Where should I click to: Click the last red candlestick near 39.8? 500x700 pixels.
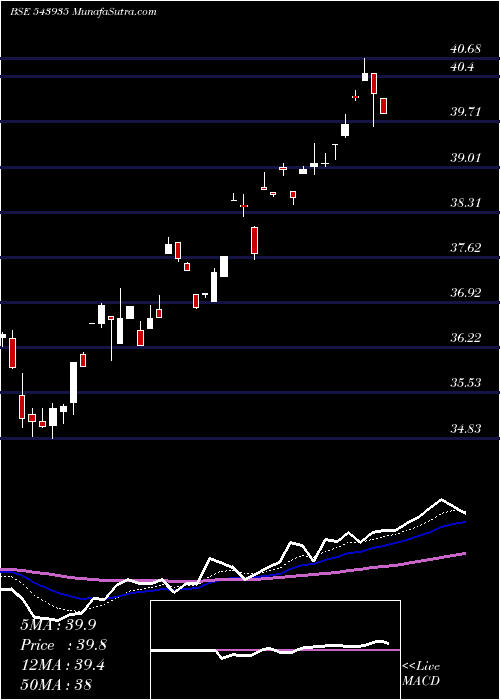tap(383, 106)
